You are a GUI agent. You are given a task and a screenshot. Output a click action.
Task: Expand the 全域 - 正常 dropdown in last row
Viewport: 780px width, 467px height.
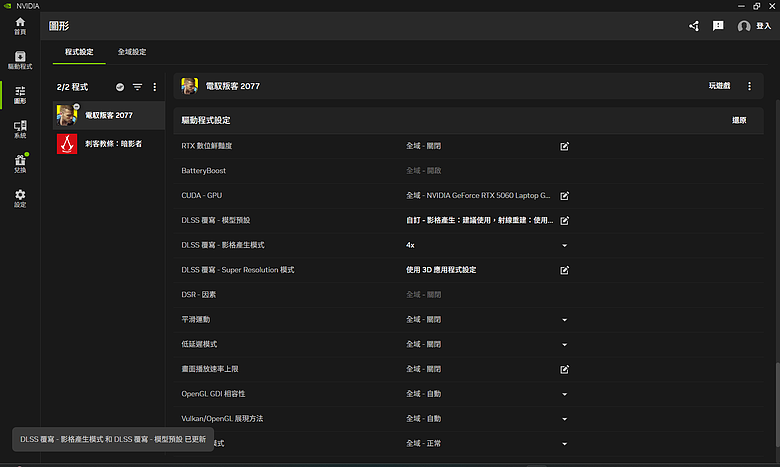pyautogui.click(x=564, y=444)
